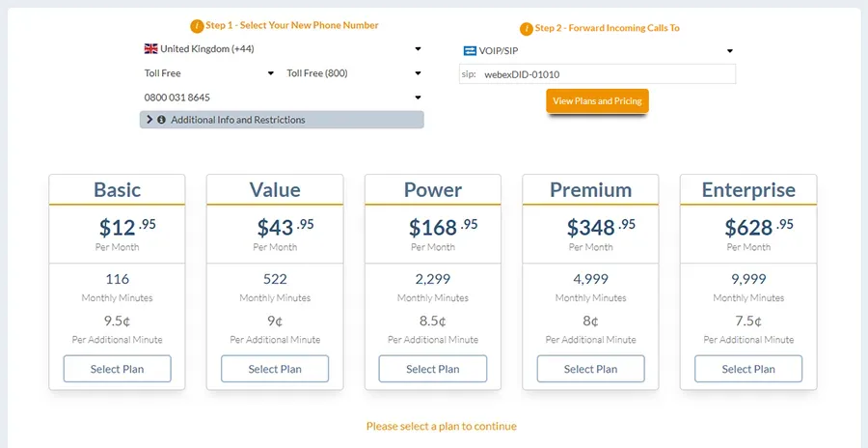Click the info circle beside Additional Info
The image size is (868, 448).
(161, 120)
